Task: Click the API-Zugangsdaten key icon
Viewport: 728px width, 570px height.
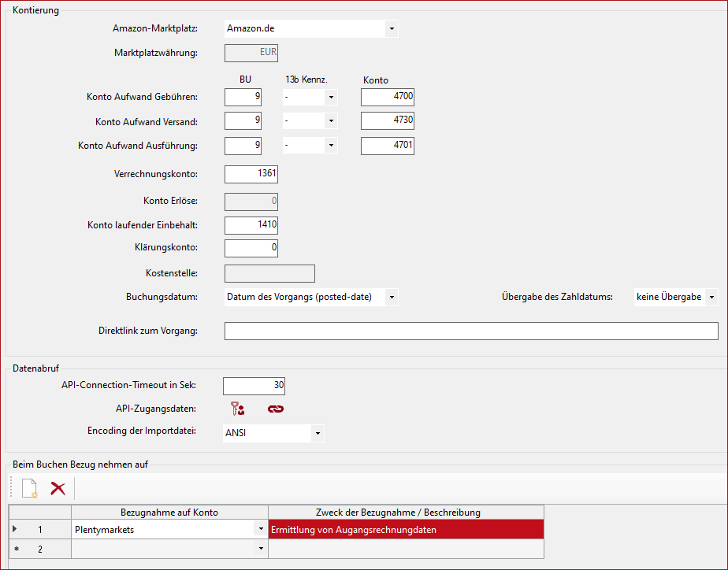Action: pos(237,409)
